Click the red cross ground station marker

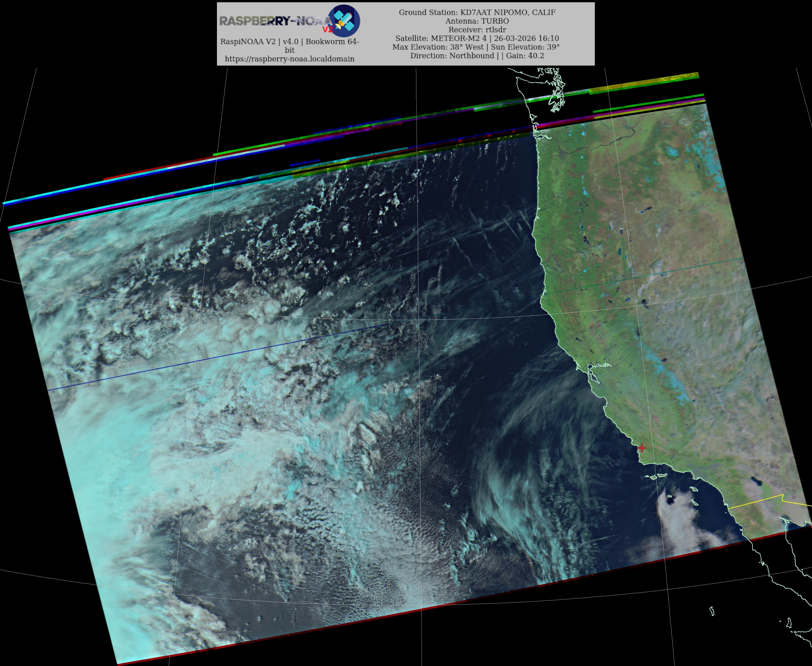tap(642, 448)
